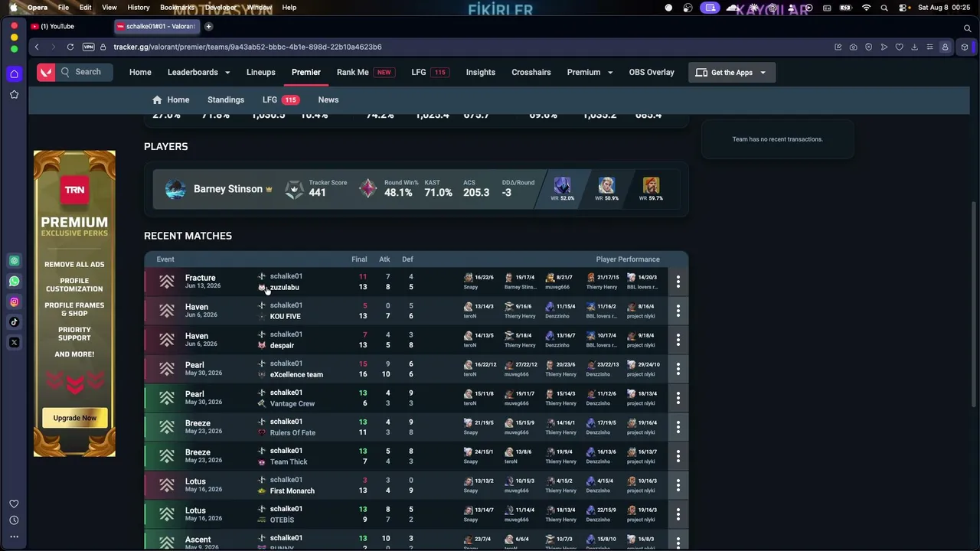Open WhatsApp from the Opera sidebar
The image size is (980, 551).
point(14,281)
